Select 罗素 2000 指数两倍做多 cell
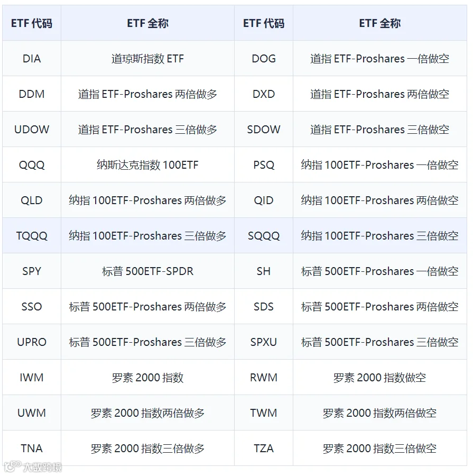473x476 pixels. point(148,413)
